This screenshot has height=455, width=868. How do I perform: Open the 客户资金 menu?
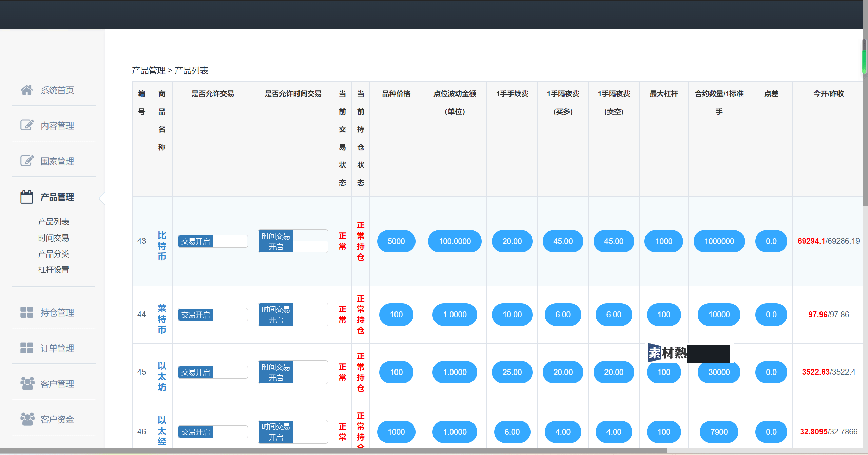point(57,420)
